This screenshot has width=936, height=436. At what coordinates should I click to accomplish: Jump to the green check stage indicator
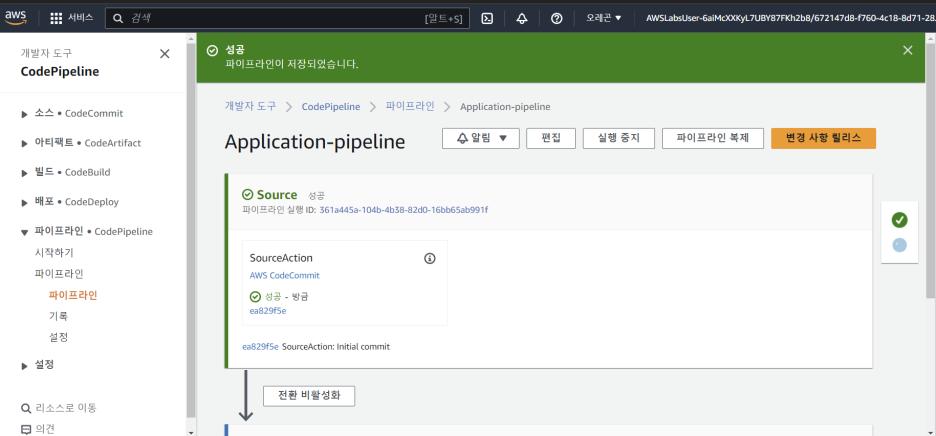pyautogui.click(x=900, y=220)
